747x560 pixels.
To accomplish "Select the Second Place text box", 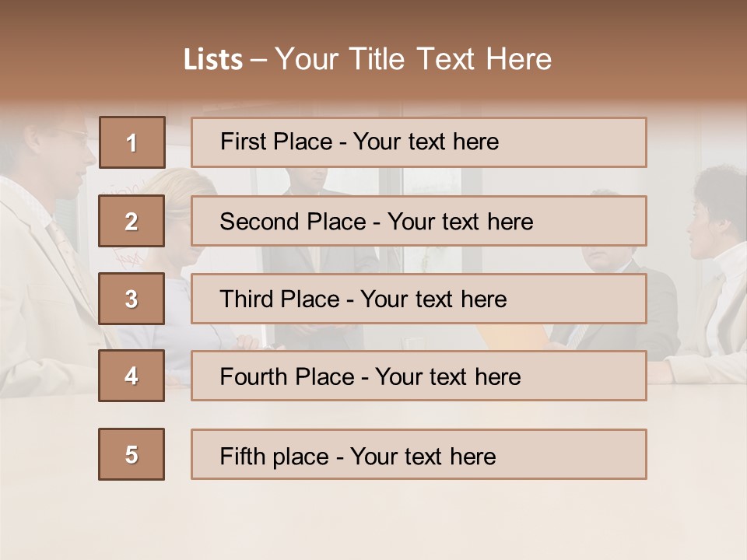I will [x=419, y=221].
